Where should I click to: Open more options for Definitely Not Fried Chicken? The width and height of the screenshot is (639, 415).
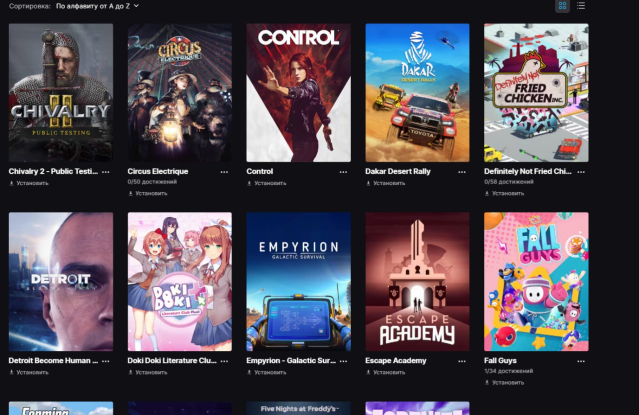coord(581,172)
